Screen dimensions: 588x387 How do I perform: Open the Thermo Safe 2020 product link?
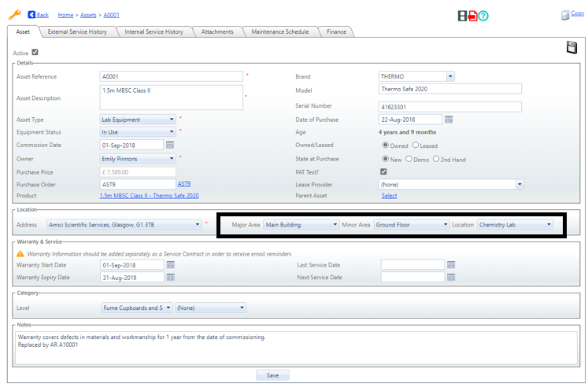pyautogui.click(x=150, y=196)
